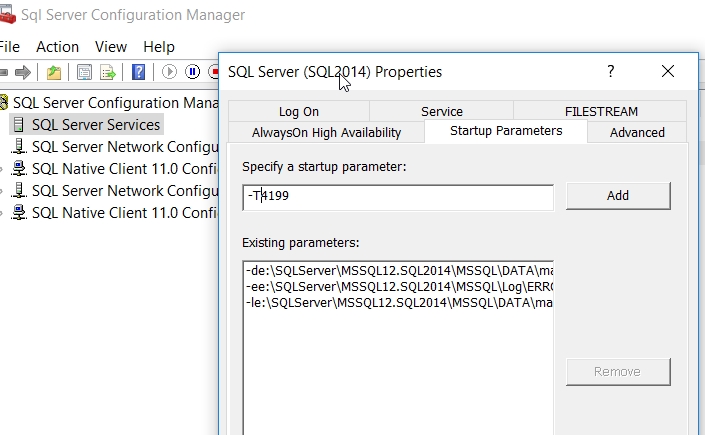Open the Properties toolbar icon
The height and width of the screenshot is (435, 705).
pos(84,72)
